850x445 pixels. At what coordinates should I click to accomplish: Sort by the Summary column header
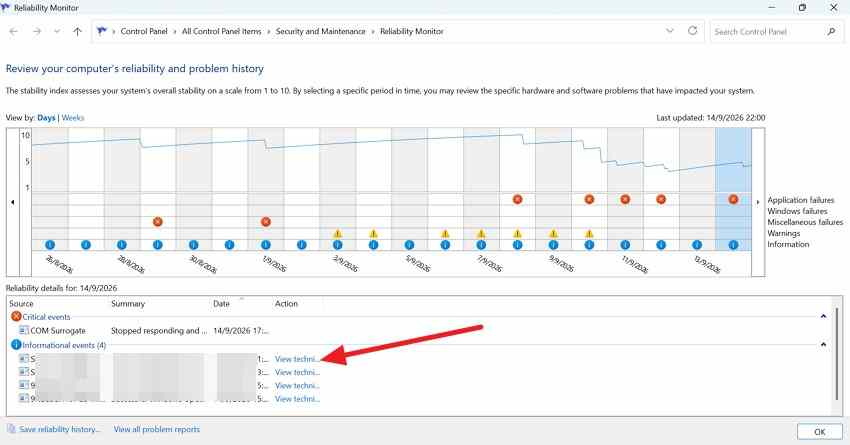pos(128,304)
